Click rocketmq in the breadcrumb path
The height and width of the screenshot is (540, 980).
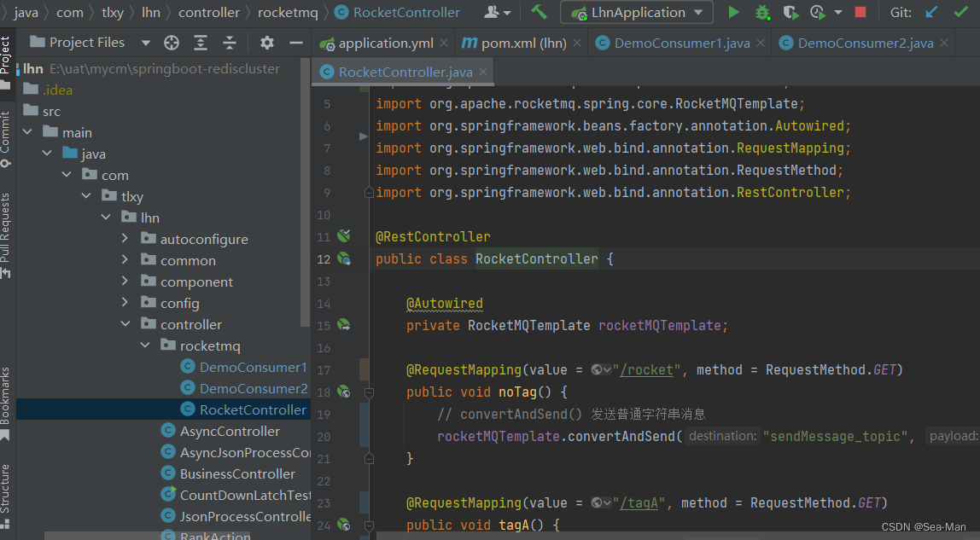point(288,13)
